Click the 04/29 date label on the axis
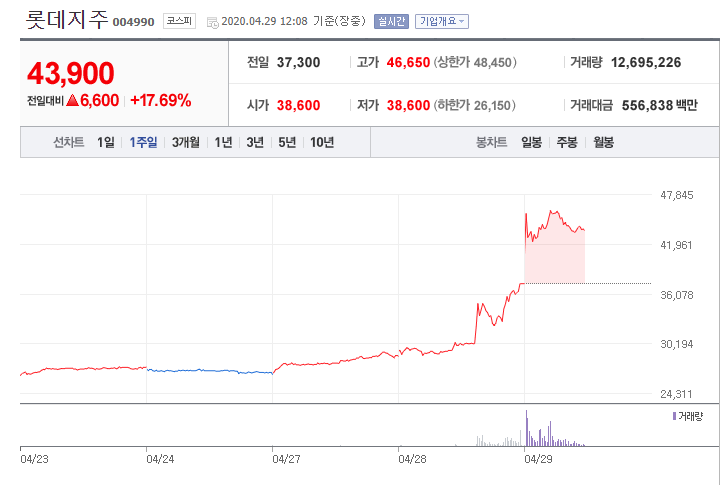This screenshot has height=485, width=720. click(x=538, y=459)
